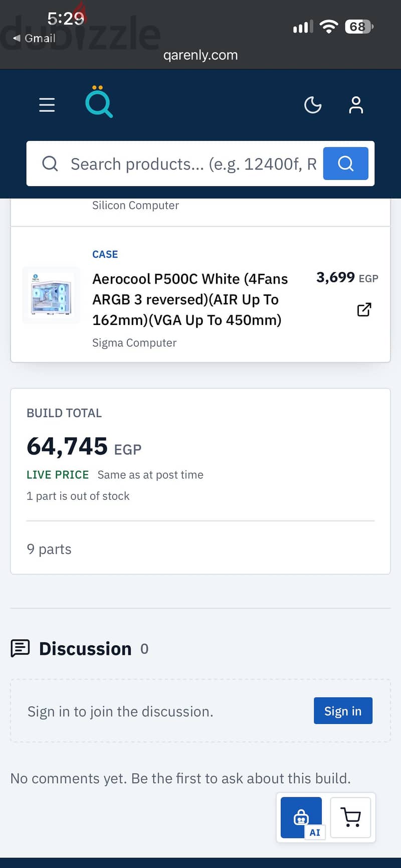The image size is (401, 868).
Task: Click the Sign in button
Action: pos(343,711)
